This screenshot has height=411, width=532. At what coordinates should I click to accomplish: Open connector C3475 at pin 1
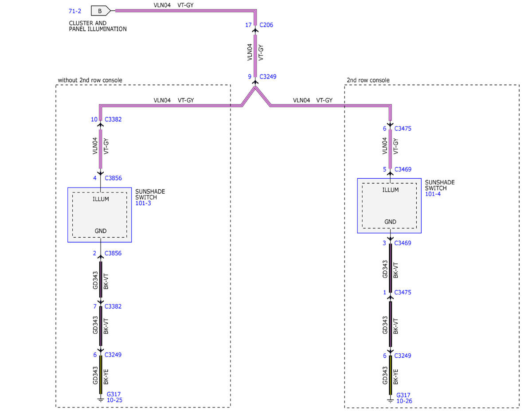click(403, 292)
